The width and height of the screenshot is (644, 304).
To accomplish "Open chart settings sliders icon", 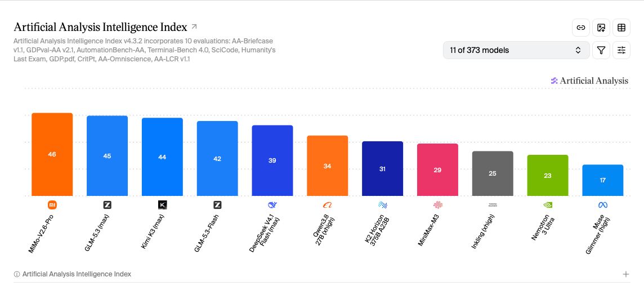I will coord(621,50).
